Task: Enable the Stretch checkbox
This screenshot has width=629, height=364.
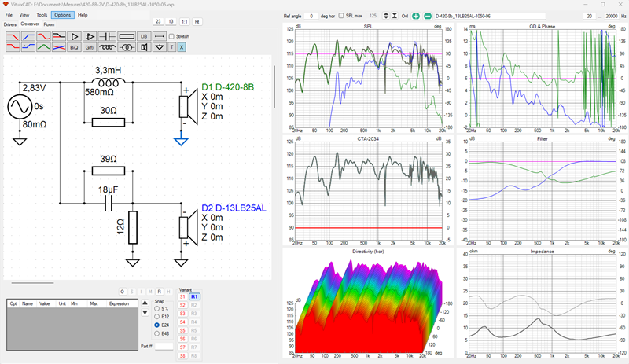Action: [x=171, y=36]
